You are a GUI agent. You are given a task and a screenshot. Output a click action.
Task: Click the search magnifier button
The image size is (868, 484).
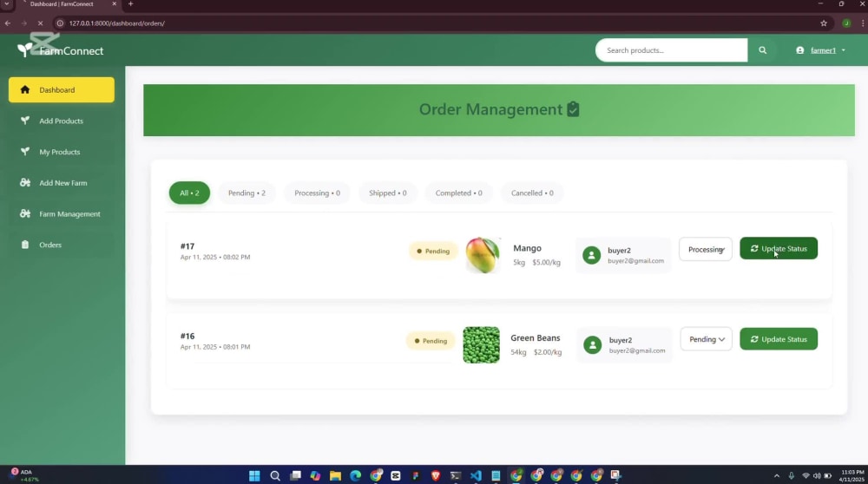tap(762, 50)
